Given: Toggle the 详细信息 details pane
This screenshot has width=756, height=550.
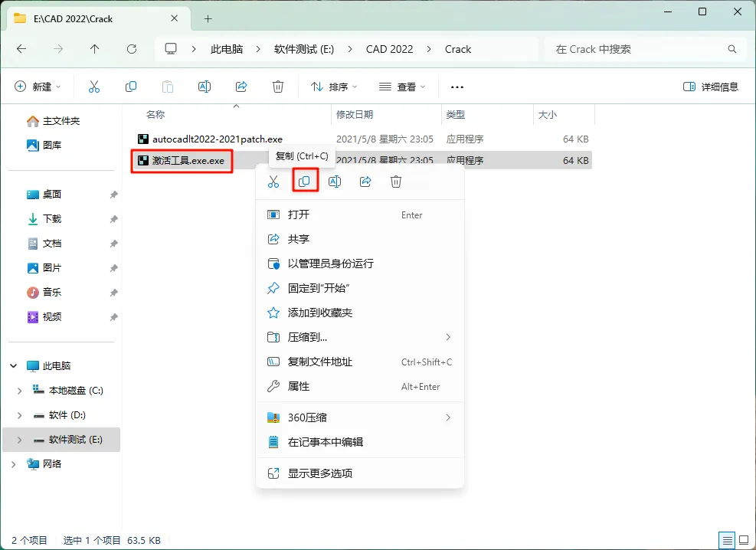Looking at the screenshot, I should tap(711, 87).
